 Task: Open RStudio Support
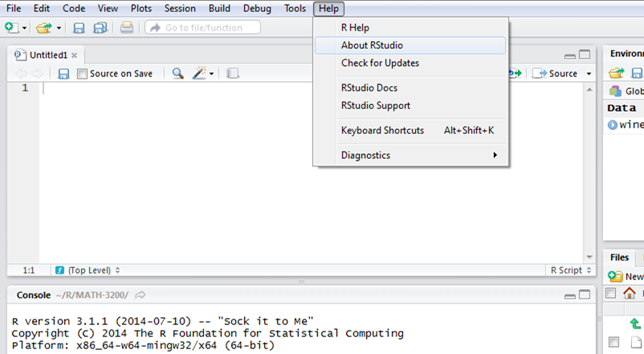tap(410, 105)
